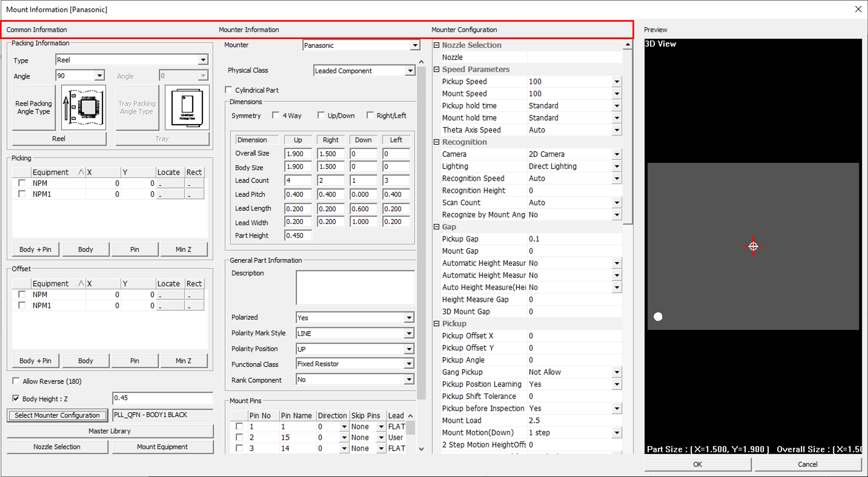Click the Part Height input field
Viewport: 868px width, 477px height.
click(x=298, y=236)
